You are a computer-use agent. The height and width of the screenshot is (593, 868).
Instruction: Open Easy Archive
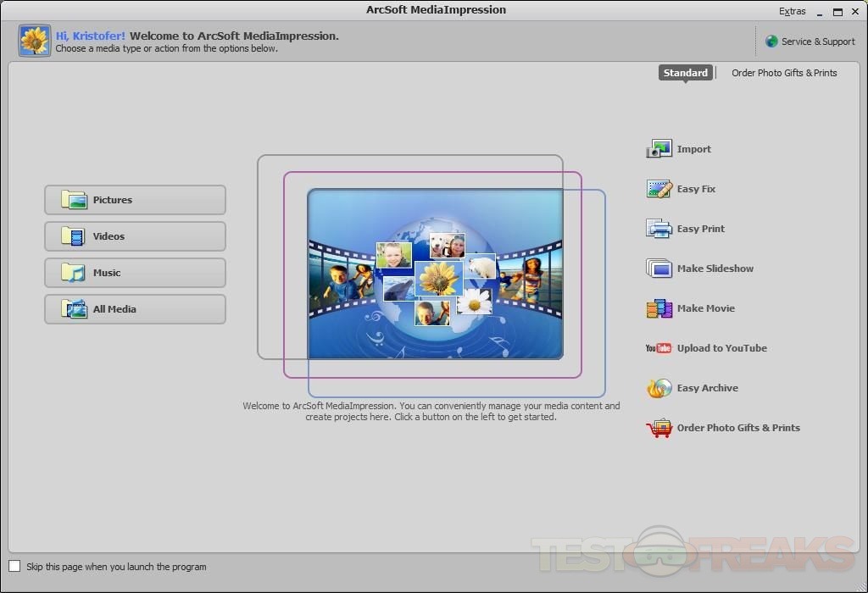point(659,387)
